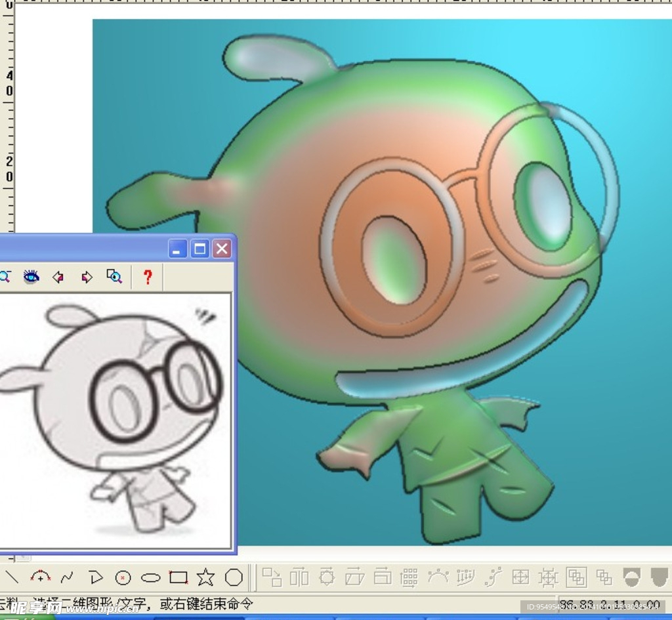Go to previous image with left arrow
Screen dimensions: 672x620
coord(58,277)
